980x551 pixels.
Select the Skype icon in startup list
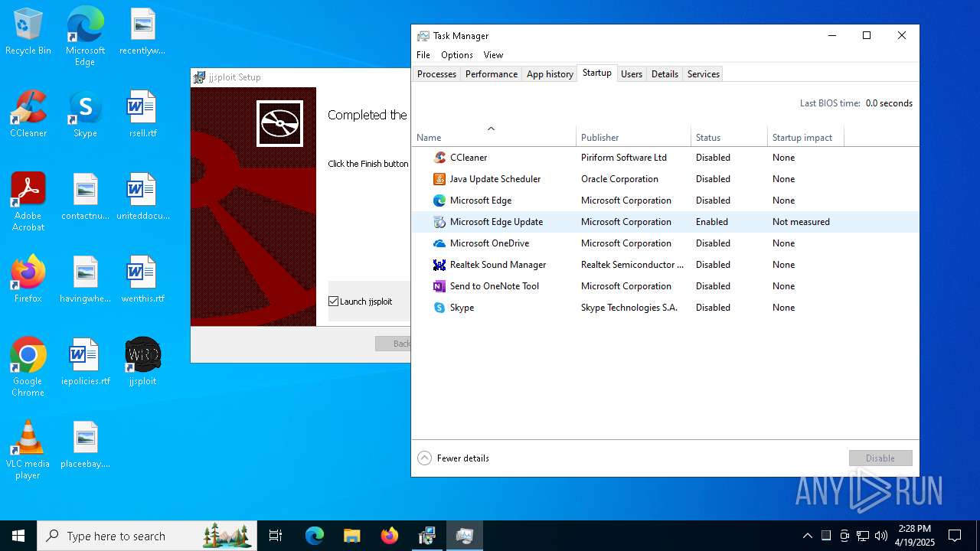pyautogui.click(x=439, y=308)
